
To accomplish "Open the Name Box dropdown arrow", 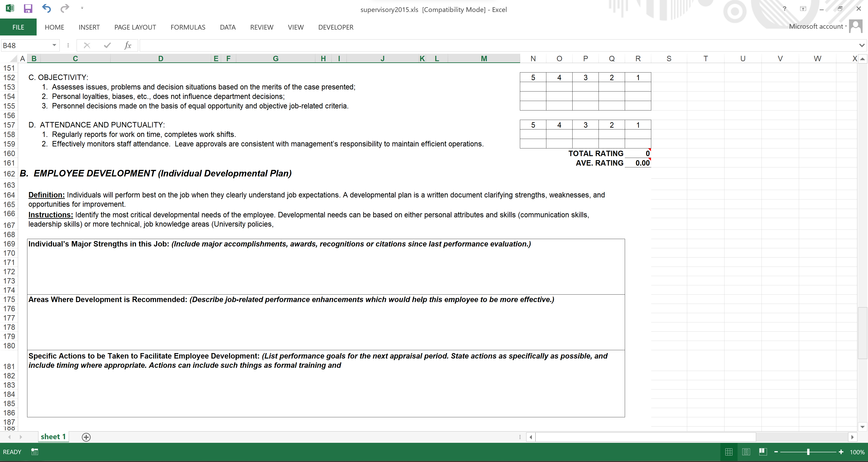I will (54, 45).
